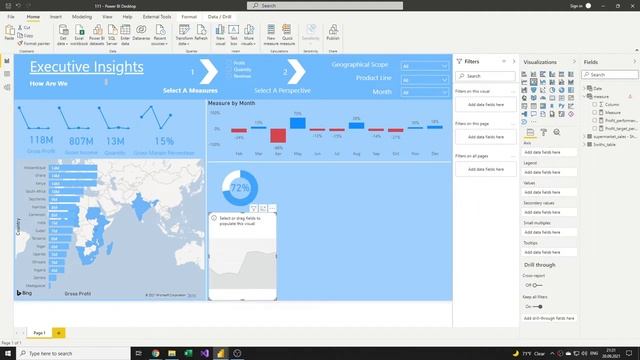Screen dimensions: 640x360
Task: Open the Enter data tool
Action: 125,34
